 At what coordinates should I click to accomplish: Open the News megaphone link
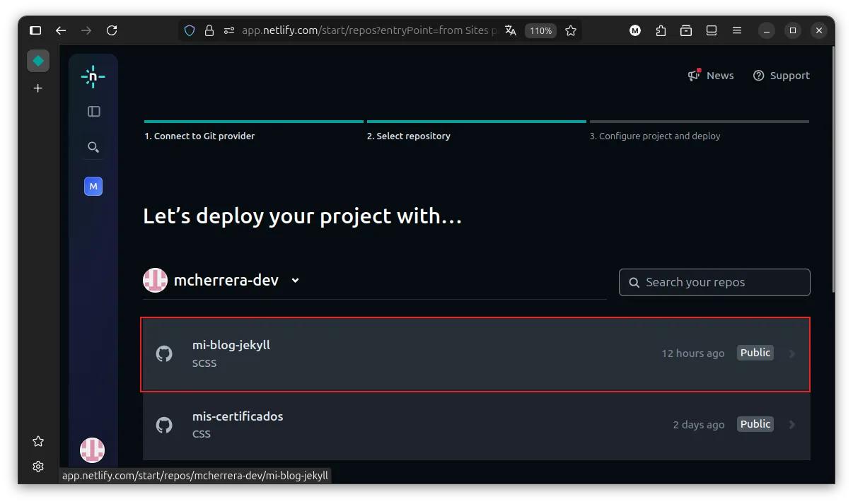(711, 76)
